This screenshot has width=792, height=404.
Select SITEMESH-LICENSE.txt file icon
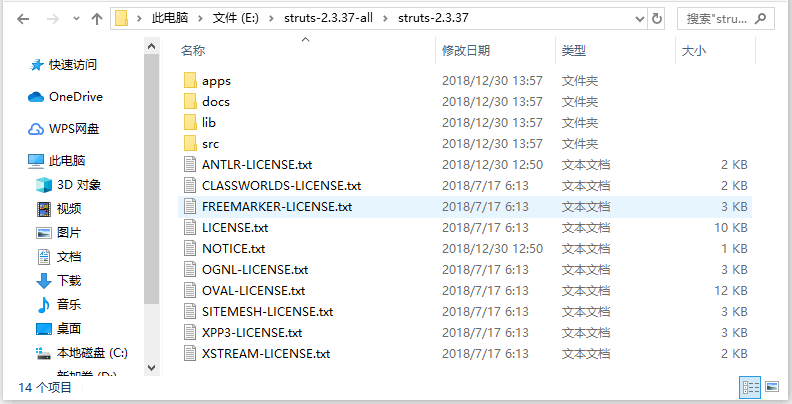(x=190, y=312)
